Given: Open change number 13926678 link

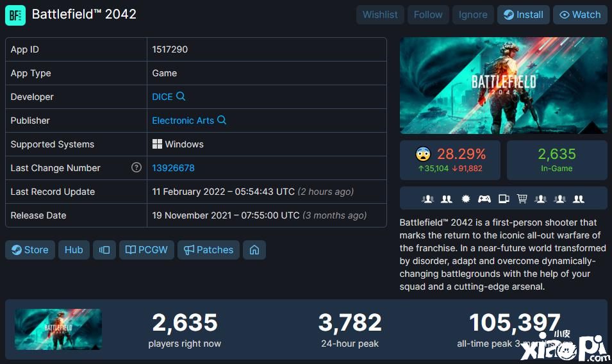Looking at the screenshot, I should click(173, 168).
